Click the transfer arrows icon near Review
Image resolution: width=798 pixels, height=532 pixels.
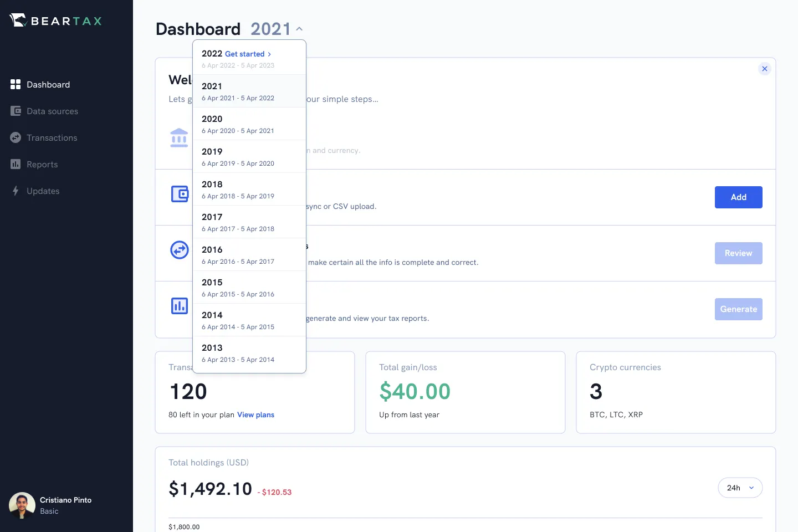click(179, 250)
